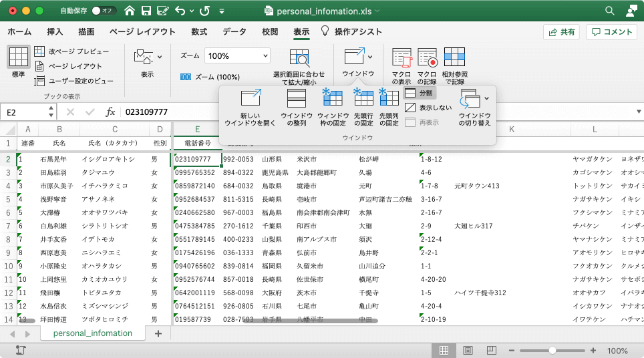Toggle the Split (分割) window button
Screen dimensions: 644x358
coord(420,93)
